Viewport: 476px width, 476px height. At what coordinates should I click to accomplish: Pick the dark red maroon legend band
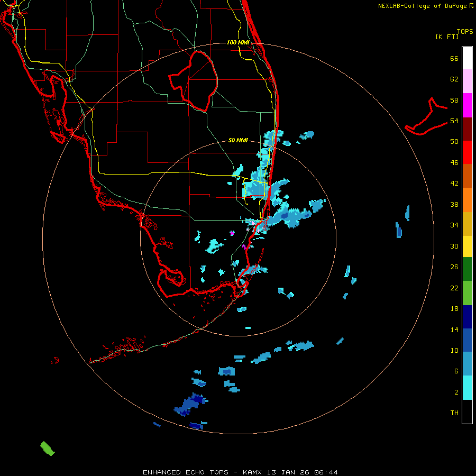(x=467, y=129)
